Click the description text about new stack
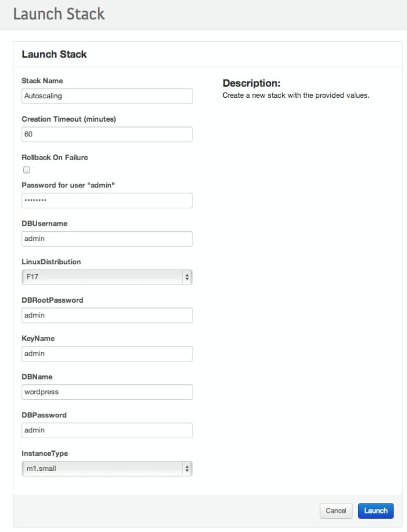407x532 pixels. click(x=295, y=95)
